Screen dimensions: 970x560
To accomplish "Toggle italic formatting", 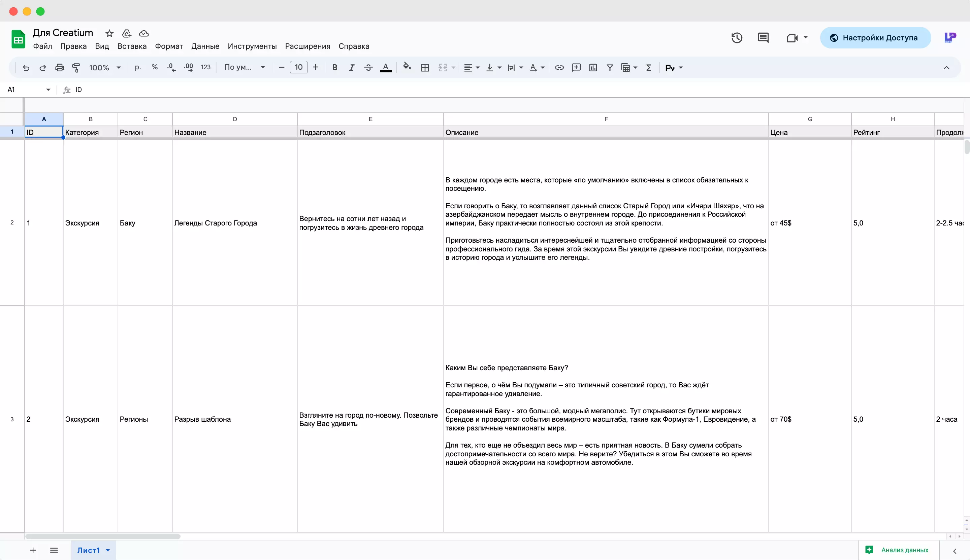I will (351, 68).
